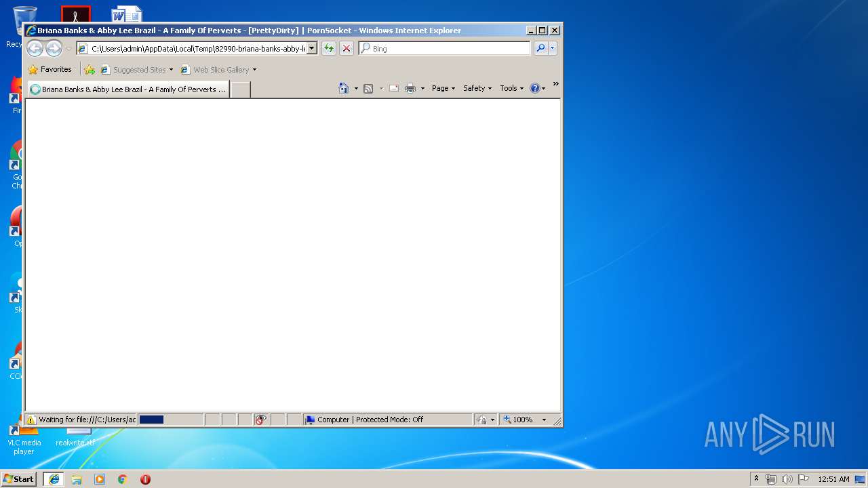The height and width of the screenshot is (488, 868).
Task: Open the Safety menu
Action: click(477, 88)
